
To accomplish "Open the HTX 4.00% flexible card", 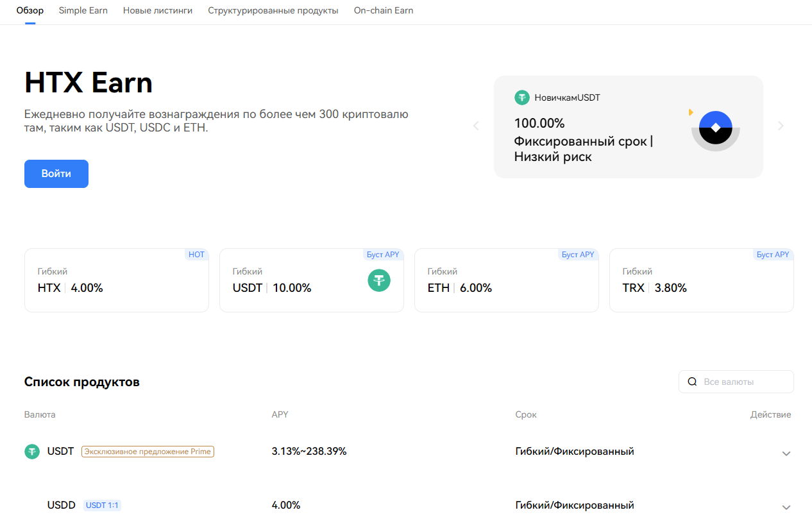I will pos(117,280).
